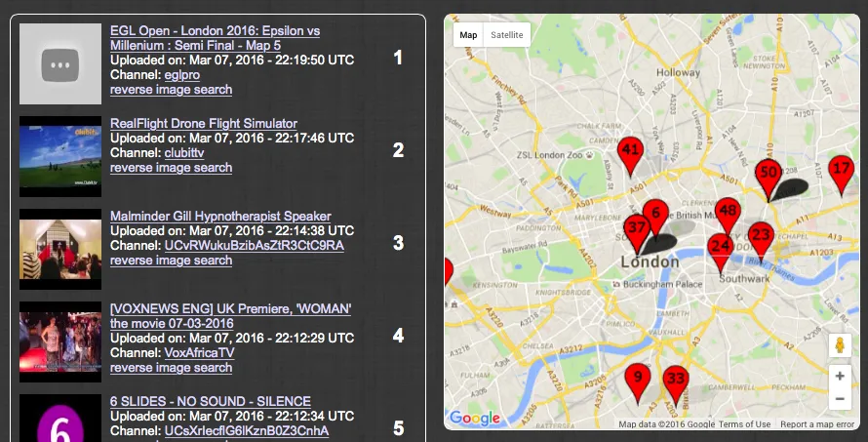Visit the clubittv channel
This screenshot has width=868, height=442.
184,153
